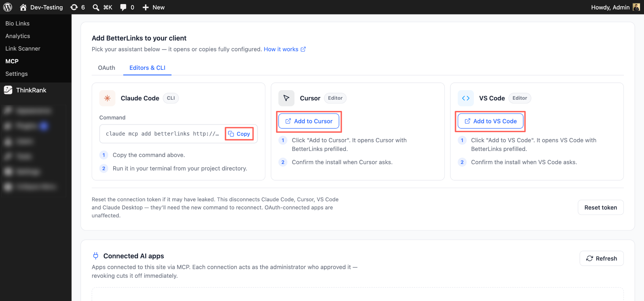Select the Editors & CLI tab
Screen dimensions: 644x301
[x=147, y=68]
